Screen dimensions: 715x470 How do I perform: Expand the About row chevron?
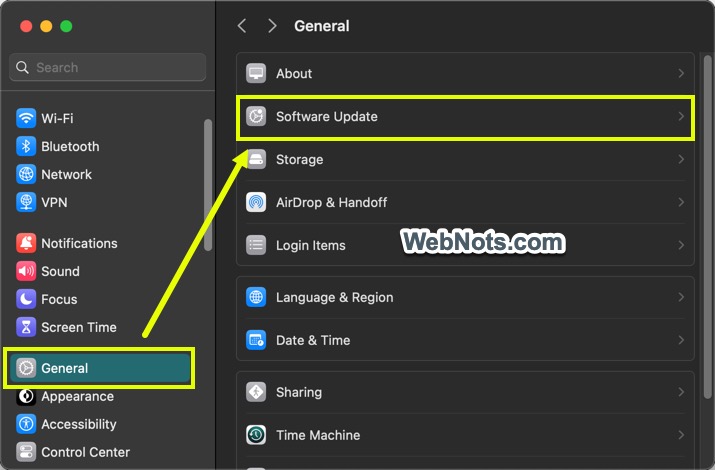(x=681, y=74)
